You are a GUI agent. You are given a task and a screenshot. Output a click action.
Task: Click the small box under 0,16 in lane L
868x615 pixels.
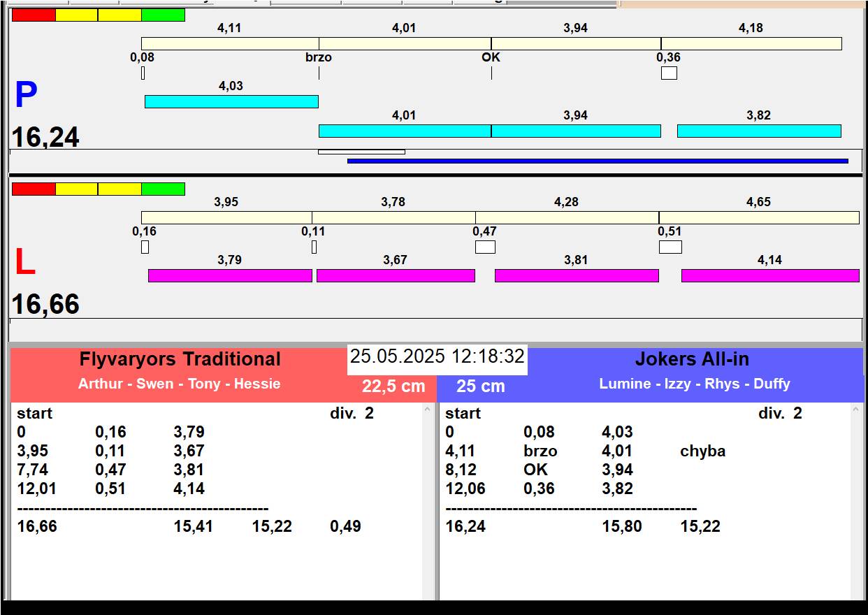pos(145,247)
